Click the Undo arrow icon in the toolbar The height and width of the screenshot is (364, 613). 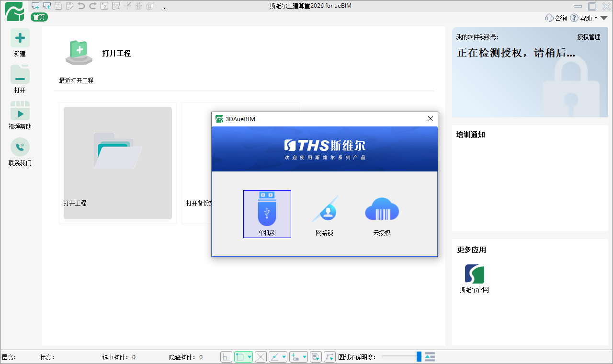(x=82, y=6)
